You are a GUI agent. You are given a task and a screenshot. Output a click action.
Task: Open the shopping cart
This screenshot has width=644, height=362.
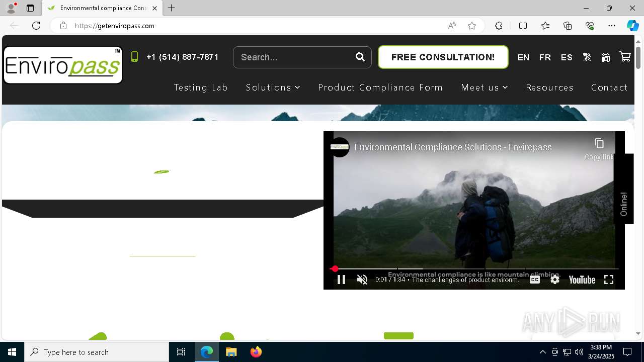click(625, 57)
